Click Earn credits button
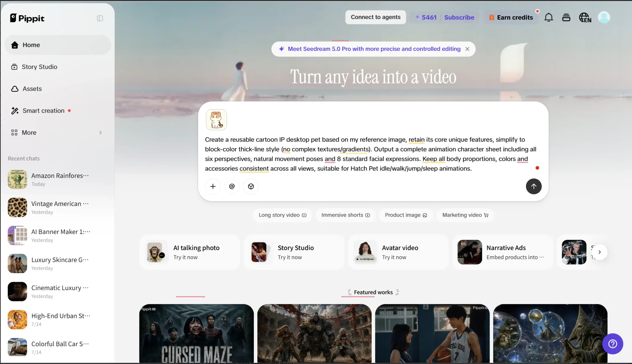The image size is (632, 364). pos(511,17)
